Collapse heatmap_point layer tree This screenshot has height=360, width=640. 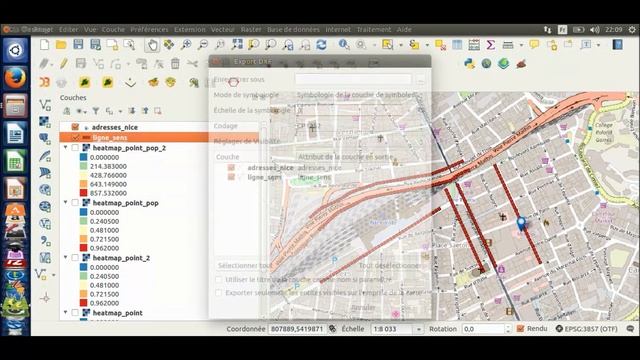pos(65,312)
